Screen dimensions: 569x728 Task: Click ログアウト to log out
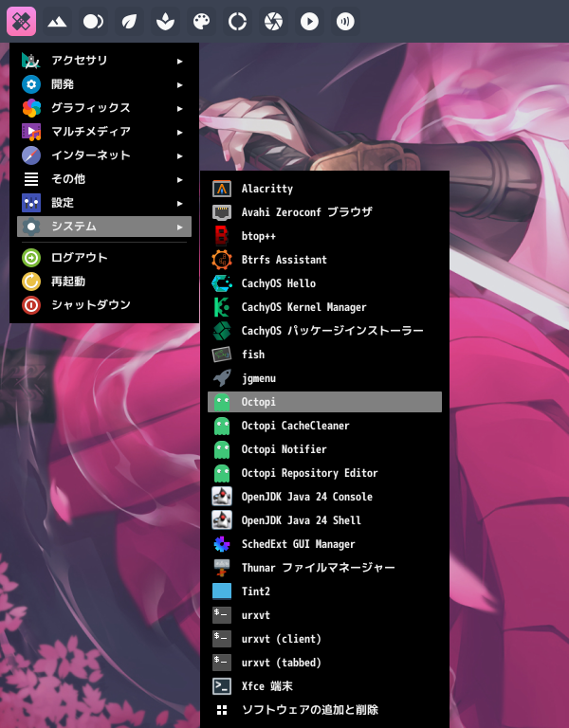104,258
